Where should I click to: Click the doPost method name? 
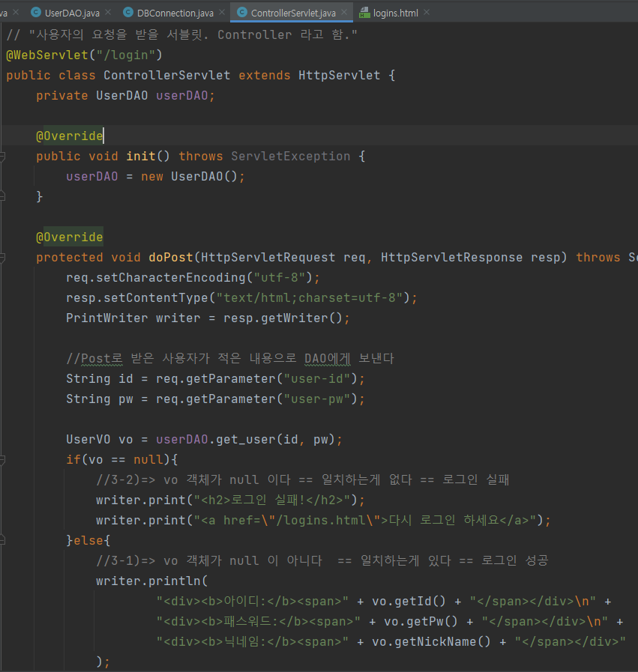point(171,257)
